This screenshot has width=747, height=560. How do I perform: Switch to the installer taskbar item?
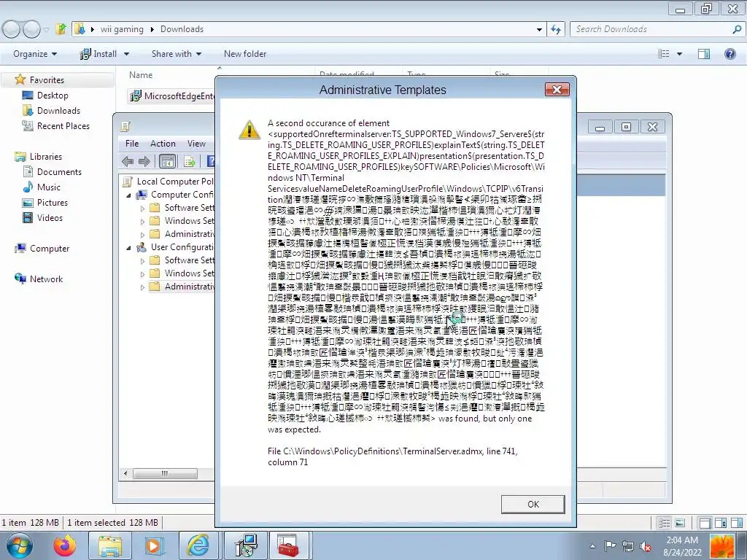245,545
